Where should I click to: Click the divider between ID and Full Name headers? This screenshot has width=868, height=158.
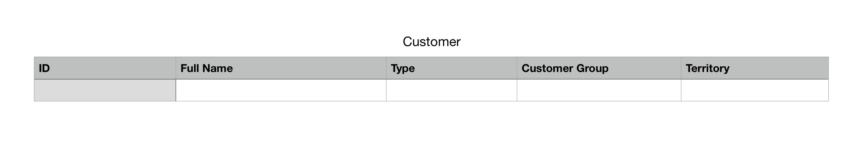176,68
